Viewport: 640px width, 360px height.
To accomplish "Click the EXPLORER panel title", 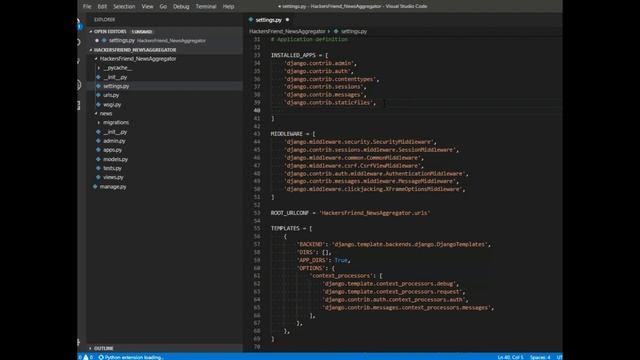I will click(x=104, y=20).
